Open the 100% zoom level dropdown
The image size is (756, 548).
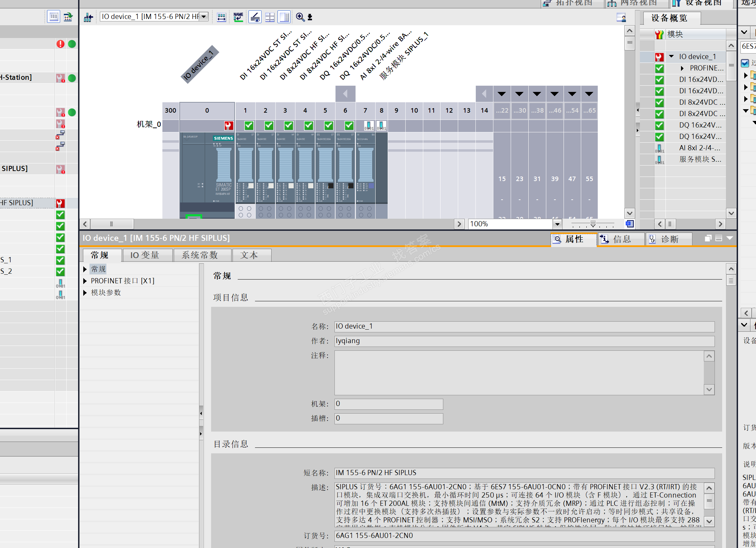557,224
